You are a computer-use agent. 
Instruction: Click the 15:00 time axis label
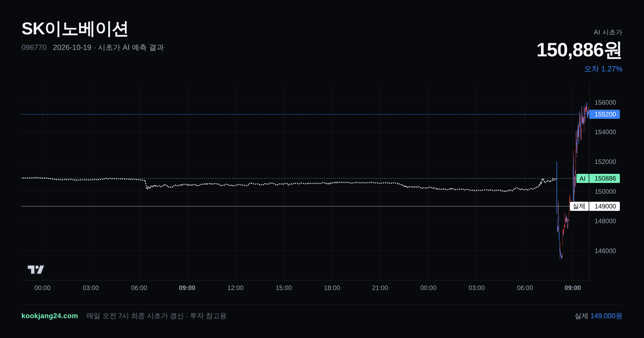pos(284,288)
